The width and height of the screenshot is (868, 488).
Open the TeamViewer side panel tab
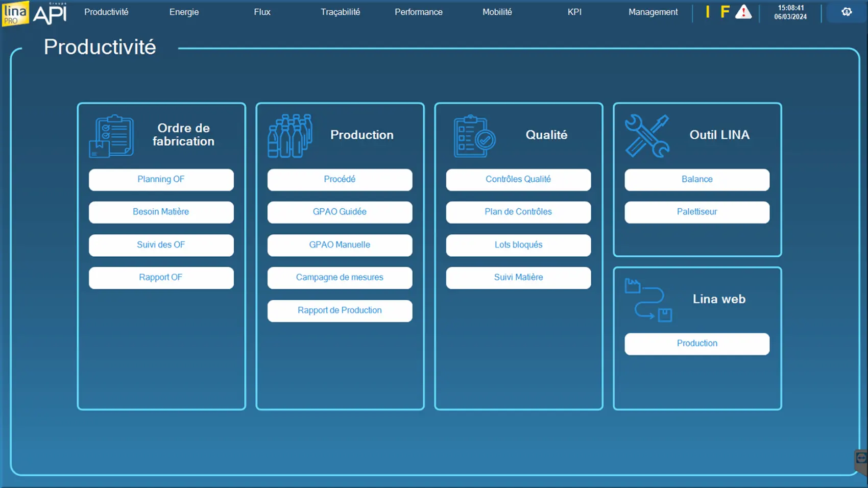(x=861, y=459)
